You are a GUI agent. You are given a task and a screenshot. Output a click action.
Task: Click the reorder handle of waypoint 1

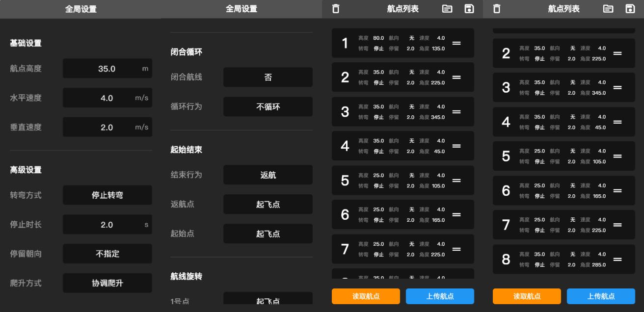tap(456, 43)
